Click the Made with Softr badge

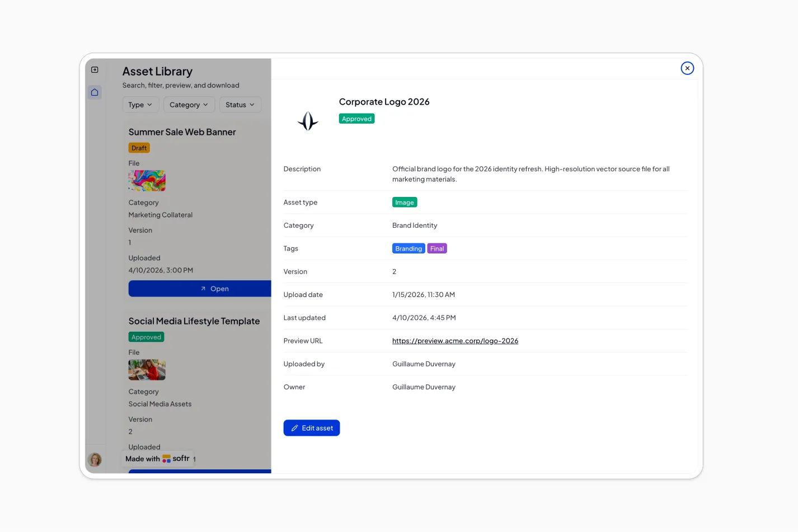click(157, 459)
